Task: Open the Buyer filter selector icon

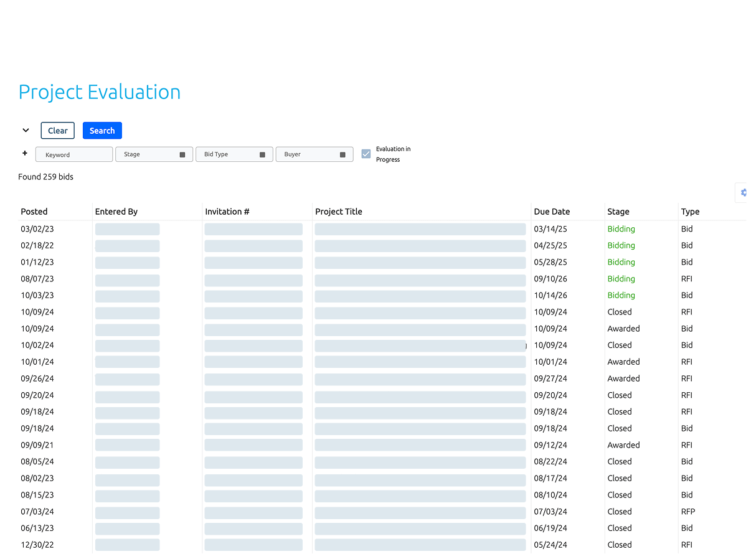Action: tap(341, 154)
